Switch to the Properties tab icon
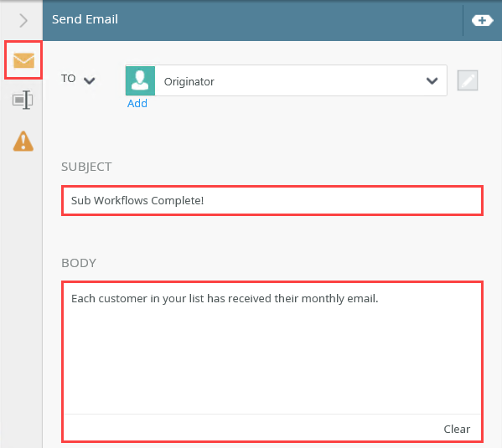Viewport: 502px width, 448px height. [x=23, y=100]
